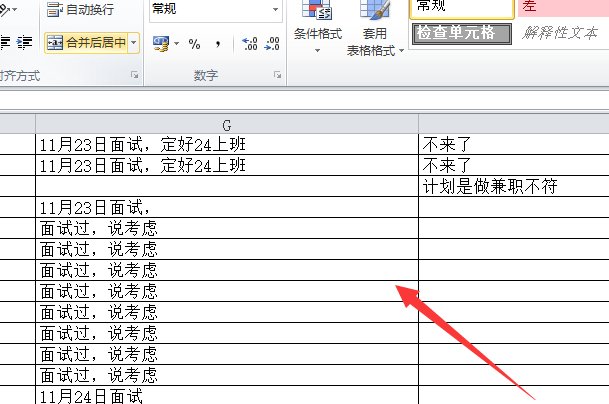This screenshot has height=404, width=609.
Task: Select the cell reading 11月24日面试
Action: [227, 395]
